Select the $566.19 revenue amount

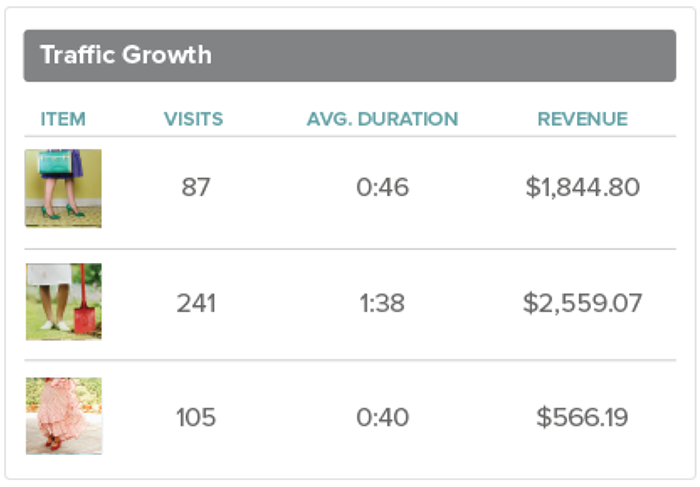(582, 417)
